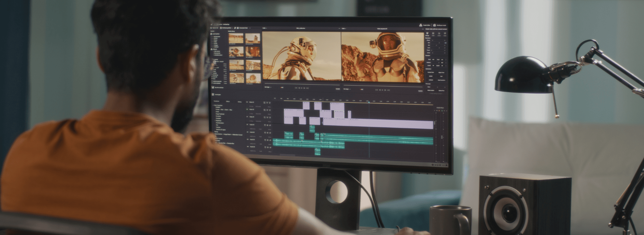Click the Local machine icon in file browser
Screen dimensions: 644x235
pyautogui.click(x=211, y=34)
